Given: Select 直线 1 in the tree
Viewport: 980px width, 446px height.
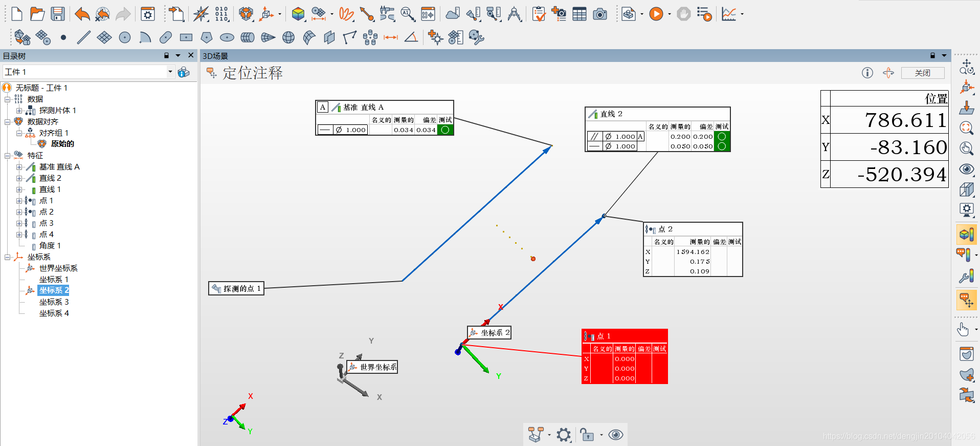Looking at the screenshot, I should click(50, 189).
